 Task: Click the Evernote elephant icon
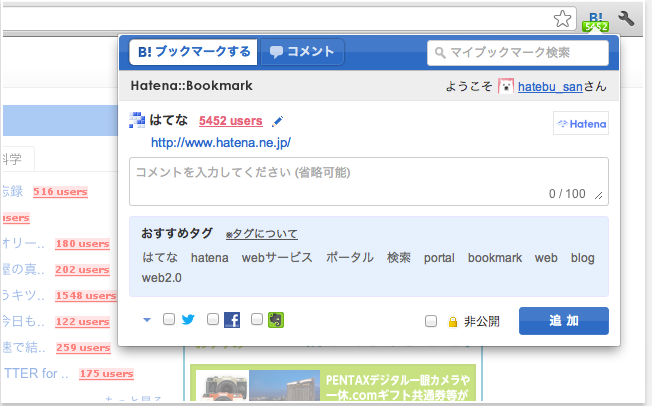point(276,320)
